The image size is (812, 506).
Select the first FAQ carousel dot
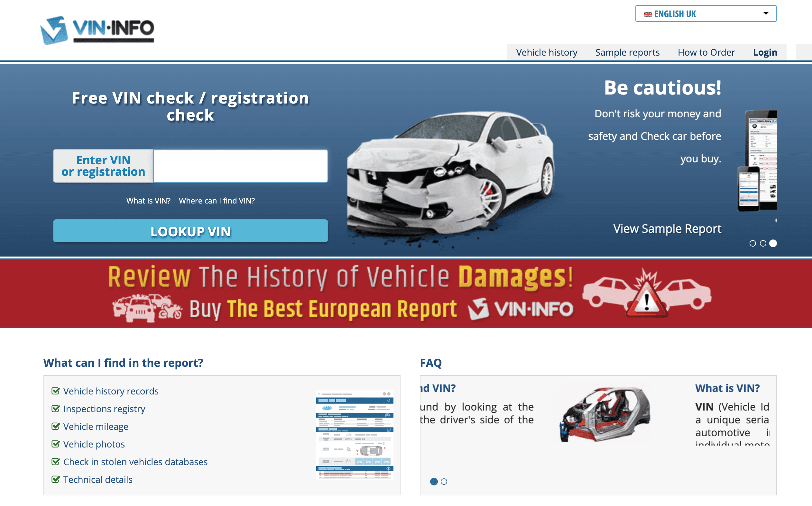click(434, 482)
